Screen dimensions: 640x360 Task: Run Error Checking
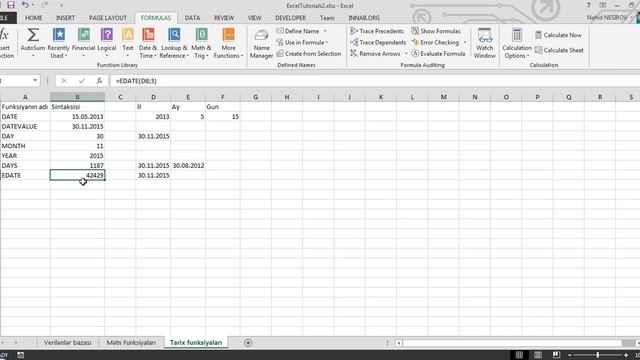pyautogui.click(x=435, y=42)
